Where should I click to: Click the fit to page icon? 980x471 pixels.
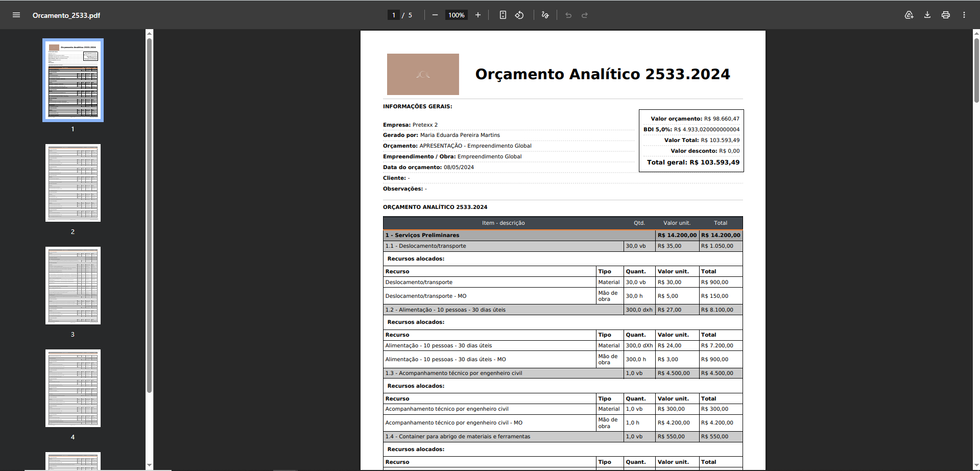503,15
